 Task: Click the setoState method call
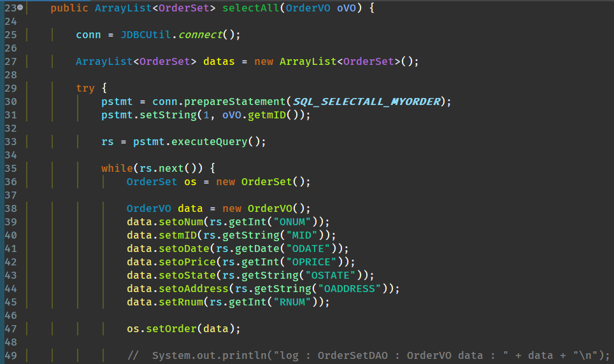click(187, 276)
